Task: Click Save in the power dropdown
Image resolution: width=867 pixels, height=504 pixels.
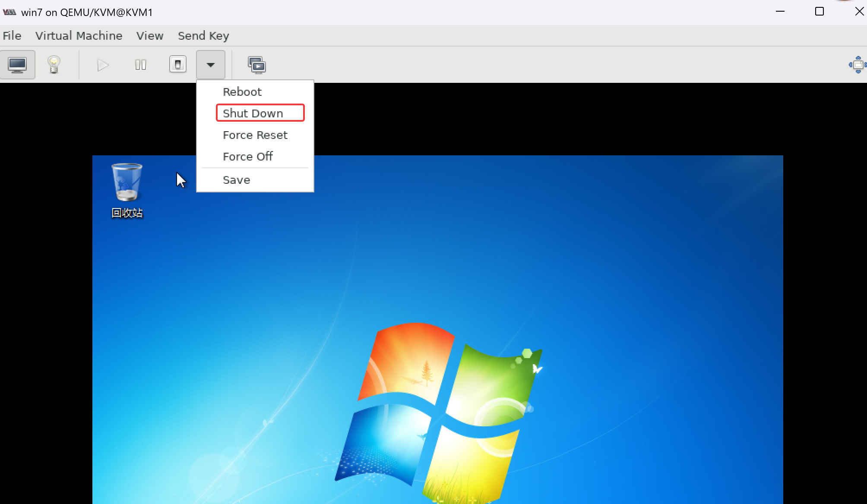Action: coord(255,180)
